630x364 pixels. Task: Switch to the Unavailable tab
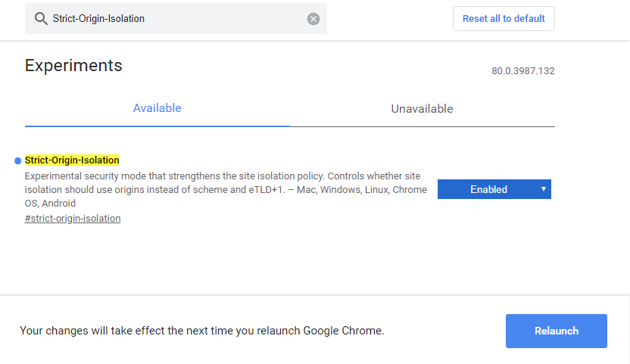pyautogui.click(x=422, y=109)
